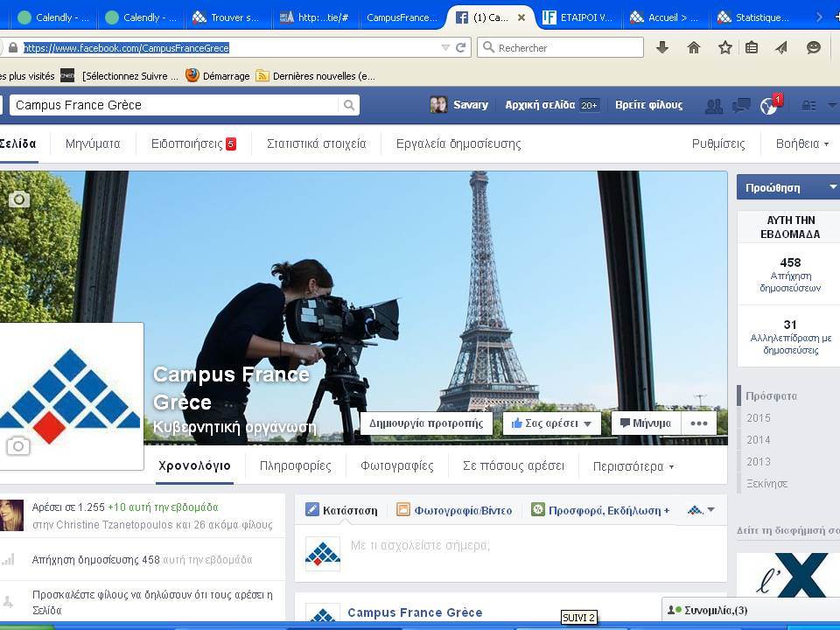Open URL history dropdown arrow
Viewport: 840px width, 630px height.
(x=445, y=47)
